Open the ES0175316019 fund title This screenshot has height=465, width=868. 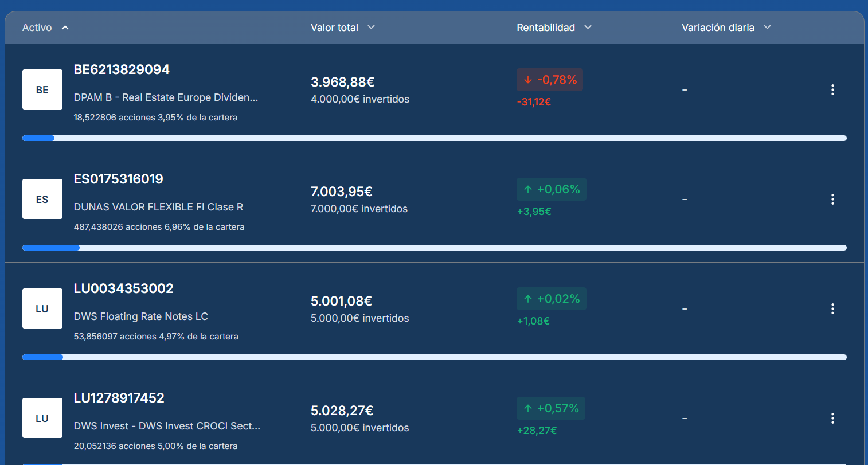pos(119,179)
